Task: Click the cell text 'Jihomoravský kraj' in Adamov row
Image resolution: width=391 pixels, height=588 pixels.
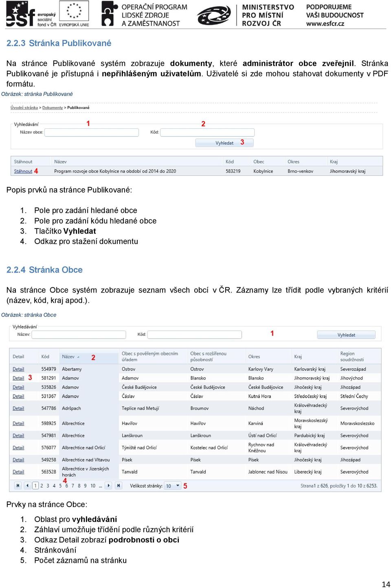Action: pyautogui.click(x=312, y=378)
